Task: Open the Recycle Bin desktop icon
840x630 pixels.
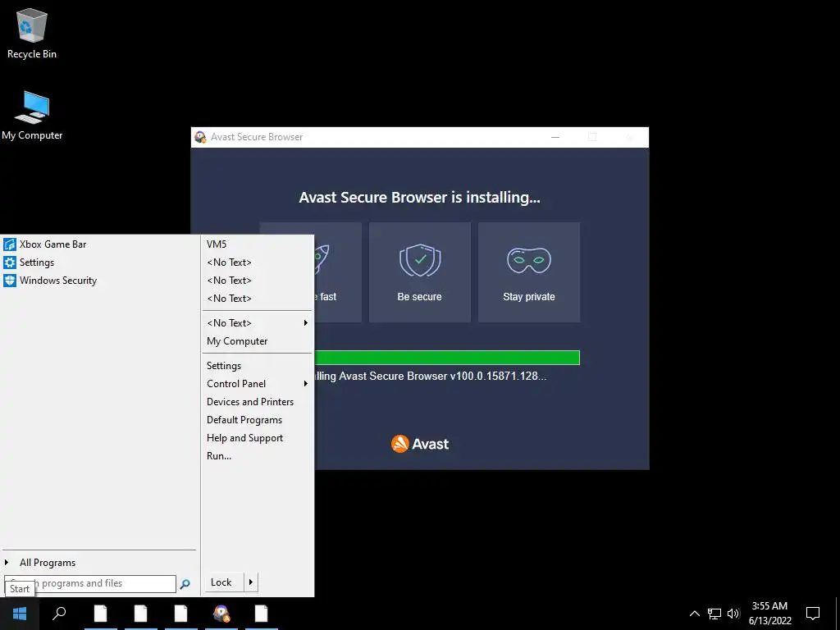Action: 32,34
